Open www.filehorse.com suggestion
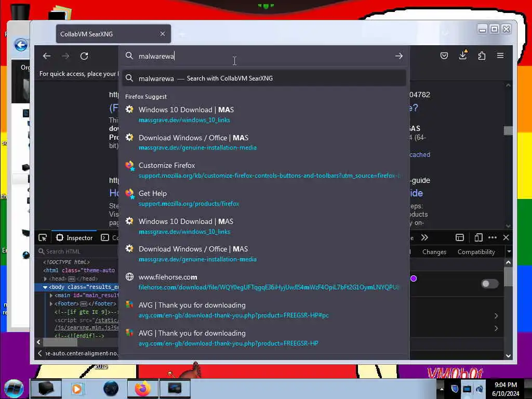The image size is (532, 399). tap(264, 282)
